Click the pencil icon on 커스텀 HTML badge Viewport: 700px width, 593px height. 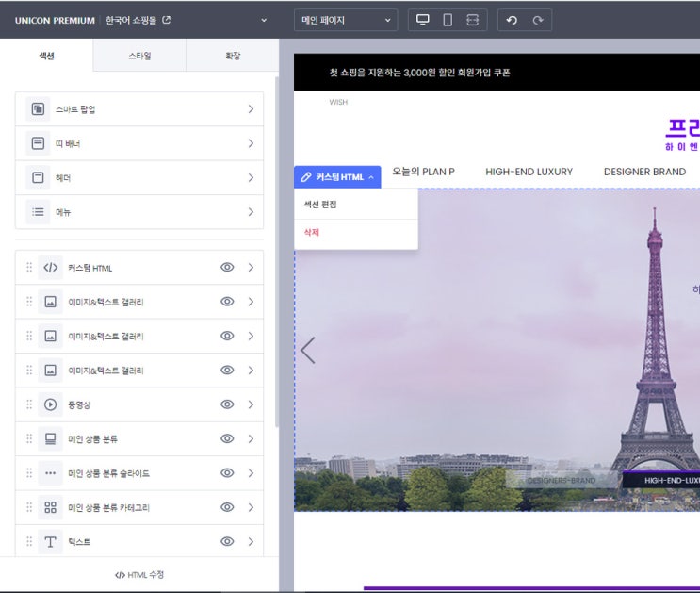(306, 177)
